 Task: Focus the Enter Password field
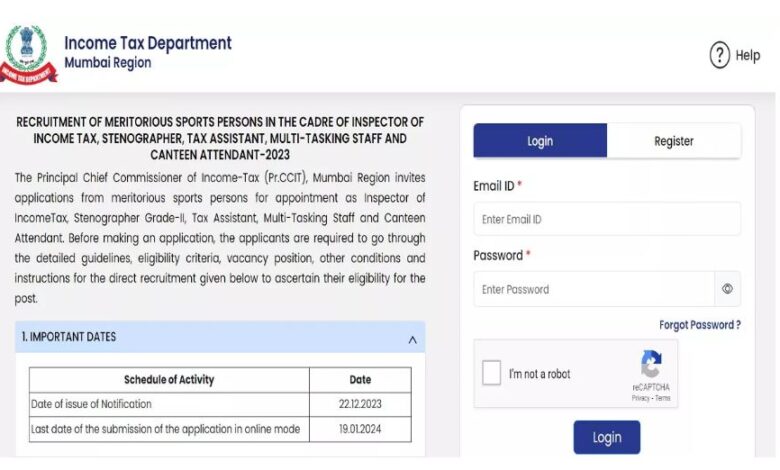point(594,289)
